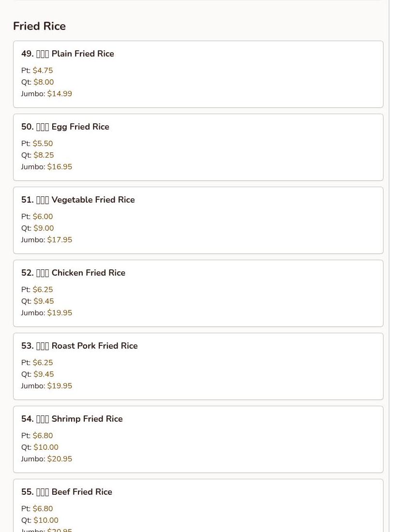This screenshot has width=399, height=532.
Task: Select the $17.95 Jumbo Vegetable Fried Rice price
Action: click(60, 240)
